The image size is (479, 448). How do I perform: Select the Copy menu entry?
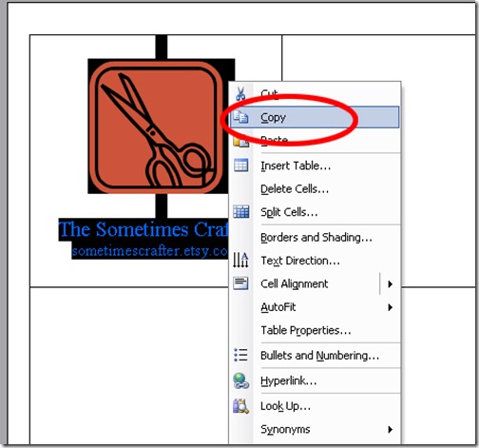point(315,117)
